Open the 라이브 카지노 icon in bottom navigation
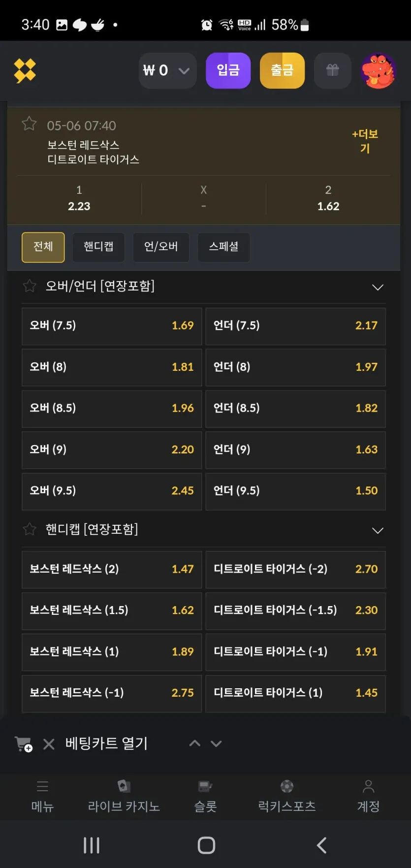The width and height of the screenshot is (411, 868). (124, 786)
